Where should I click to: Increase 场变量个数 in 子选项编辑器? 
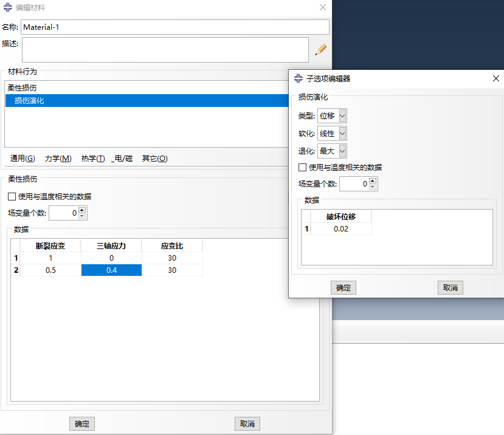[373, 181]
